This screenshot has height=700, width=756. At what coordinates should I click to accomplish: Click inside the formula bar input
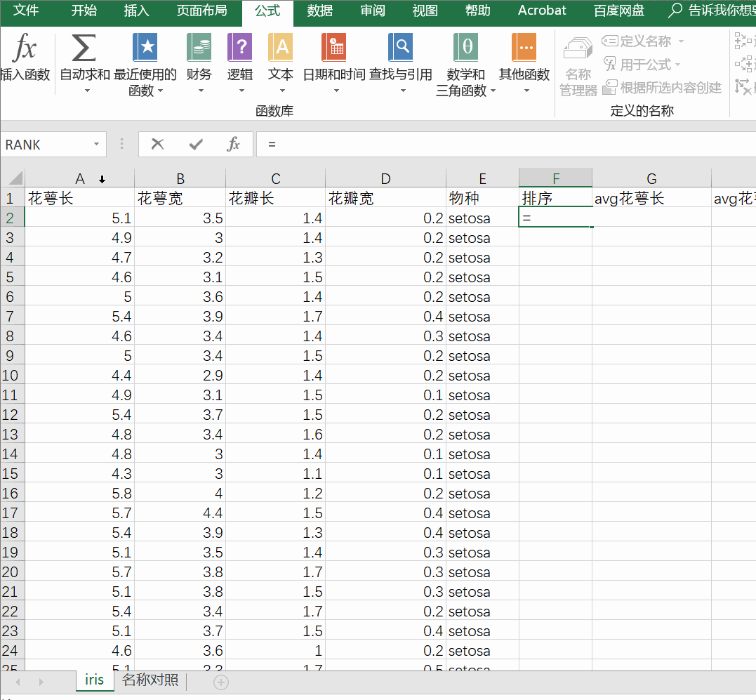pyautogui.click(x=505, y=144)
